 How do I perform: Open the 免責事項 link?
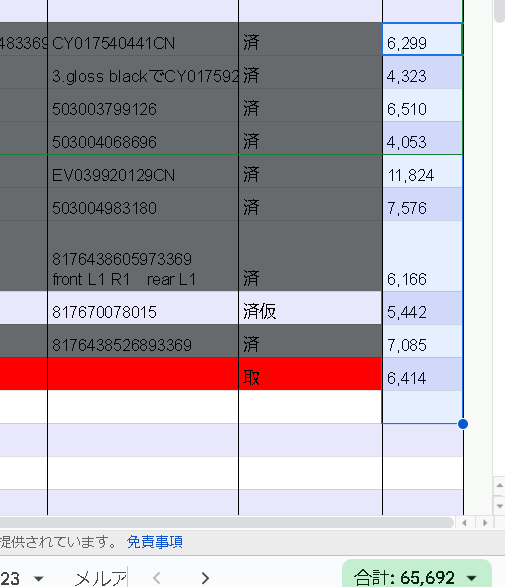(155, 542)
